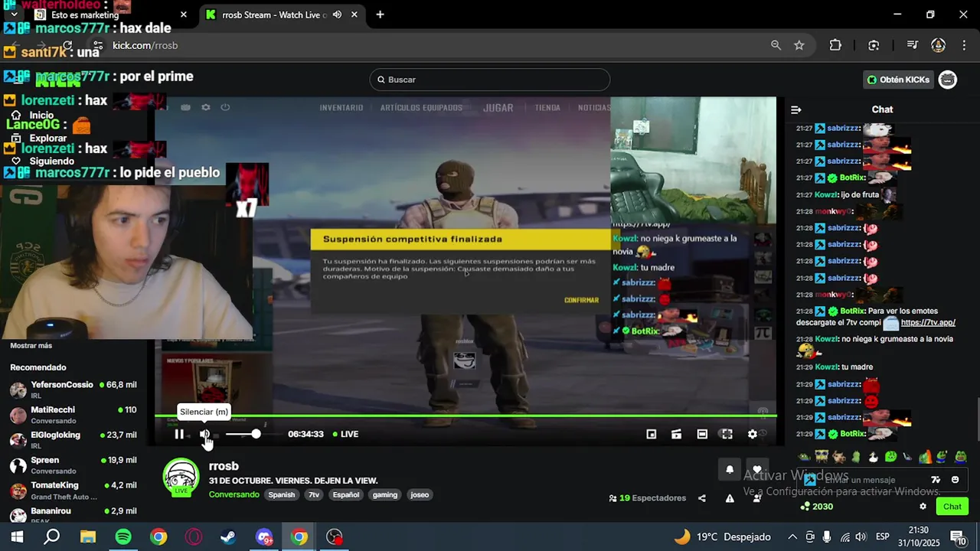Open YeferSonCossio recommended channel

[x=73, y=390]
